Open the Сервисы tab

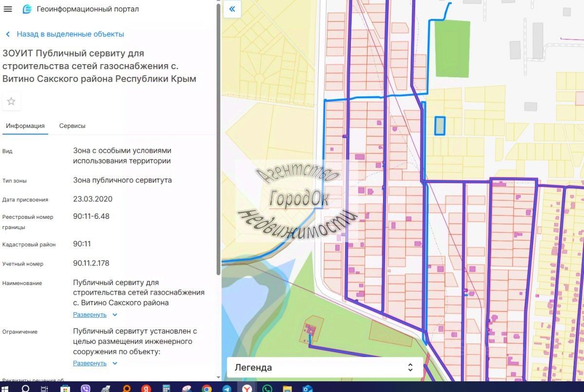pos(72,125)
